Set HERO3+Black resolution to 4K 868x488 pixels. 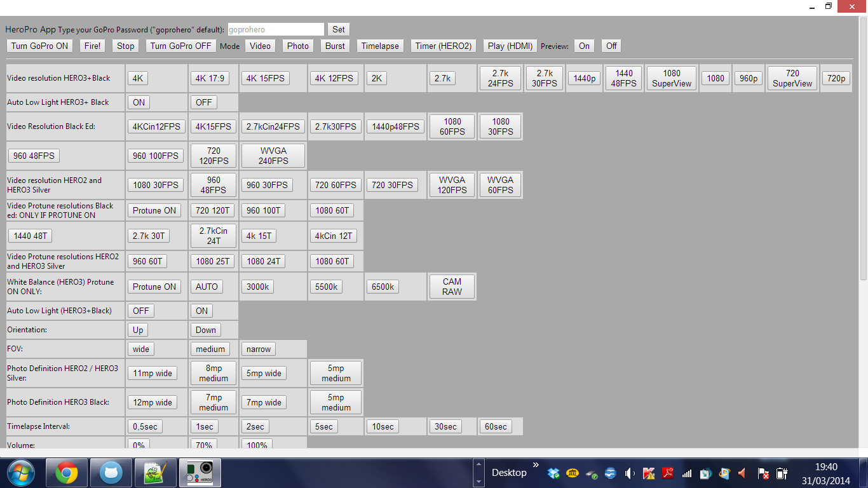[138, 78]
